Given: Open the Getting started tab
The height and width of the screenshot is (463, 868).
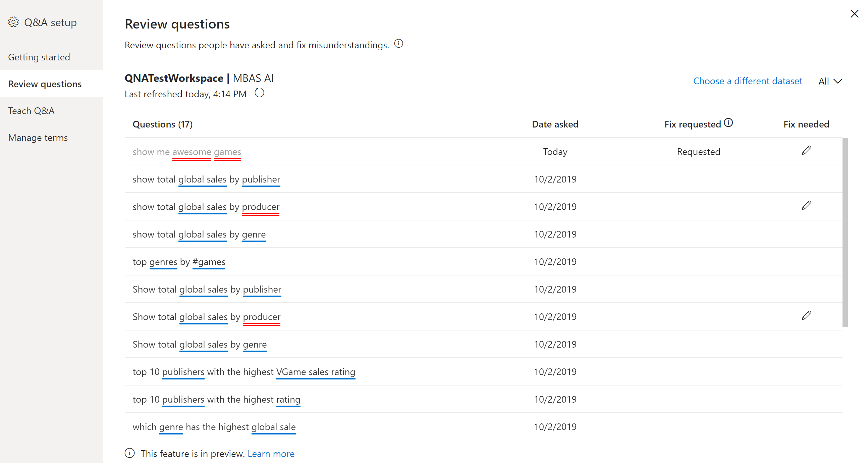Looking at the screenshot, I should point(39,57).
